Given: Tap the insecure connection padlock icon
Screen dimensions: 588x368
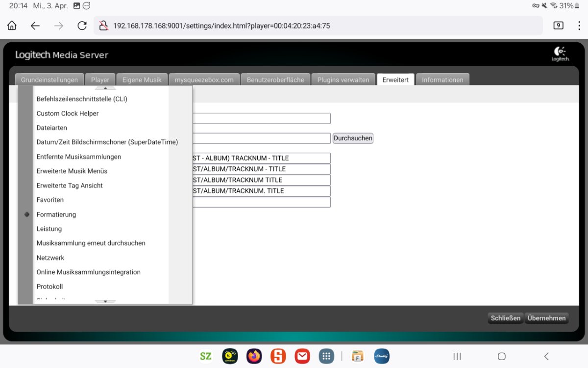Looking at the screenshot, I should pyautogui.click(x=103, y=26).
